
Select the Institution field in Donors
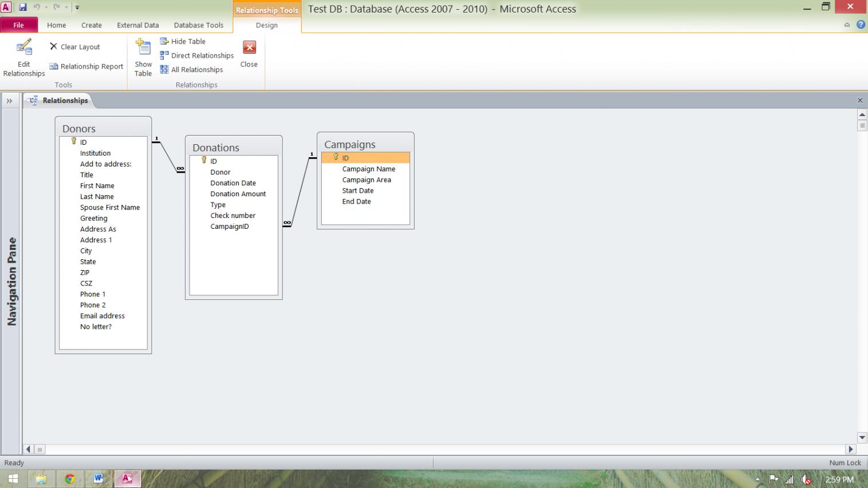103,153
